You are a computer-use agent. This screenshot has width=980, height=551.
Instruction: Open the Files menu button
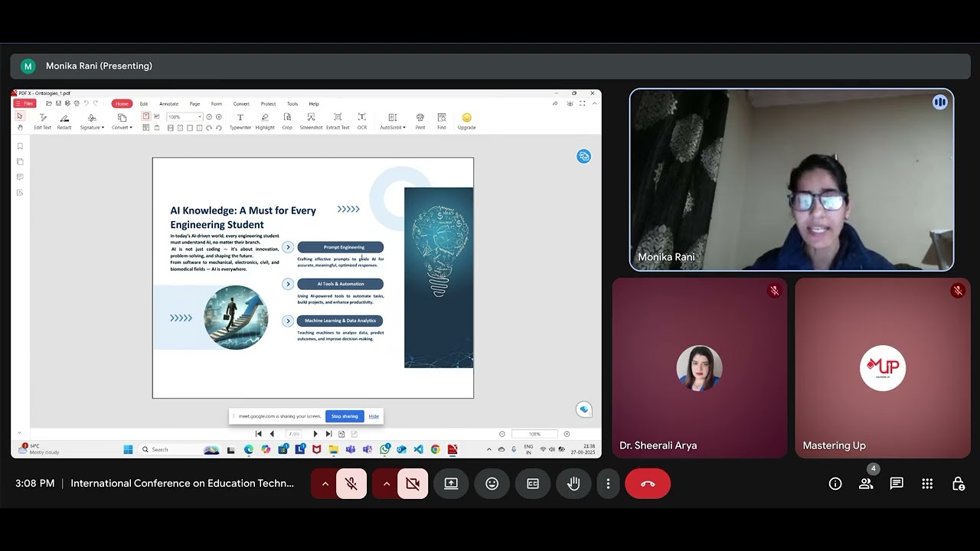(x=25, y=103)
